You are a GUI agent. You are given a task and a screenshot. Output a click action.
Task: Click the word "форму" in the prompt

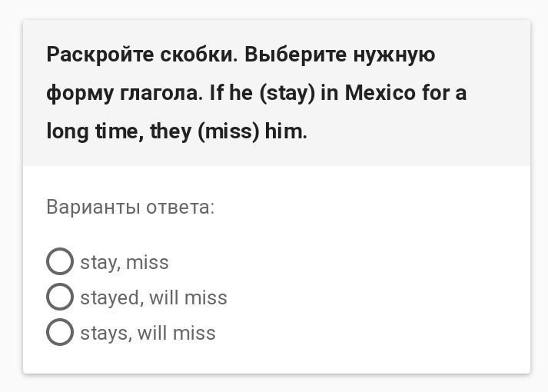tap(80, 95)
